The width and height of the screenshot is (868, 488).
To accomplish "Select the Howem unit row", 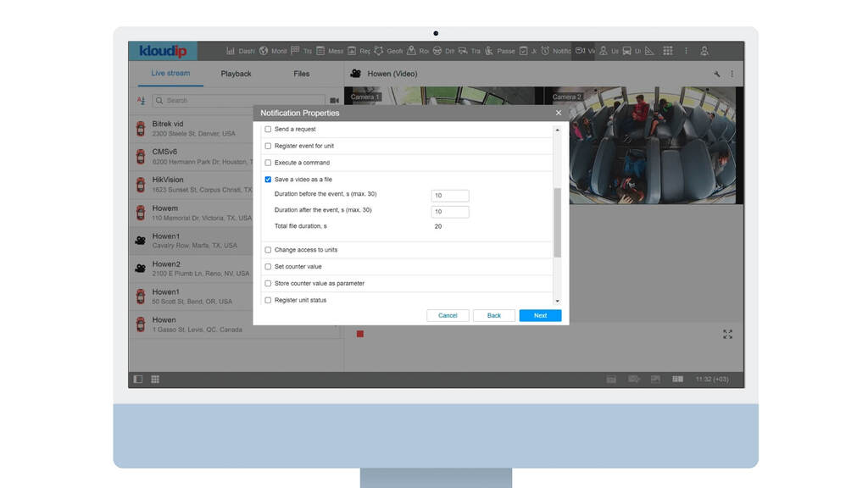I will 192,213.
